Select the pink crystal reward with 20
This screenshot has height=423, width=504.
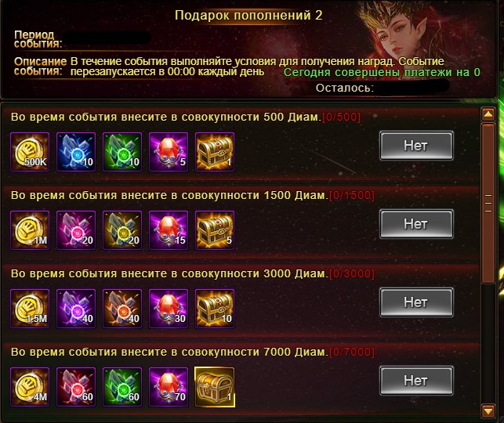[x=76, y=230]
